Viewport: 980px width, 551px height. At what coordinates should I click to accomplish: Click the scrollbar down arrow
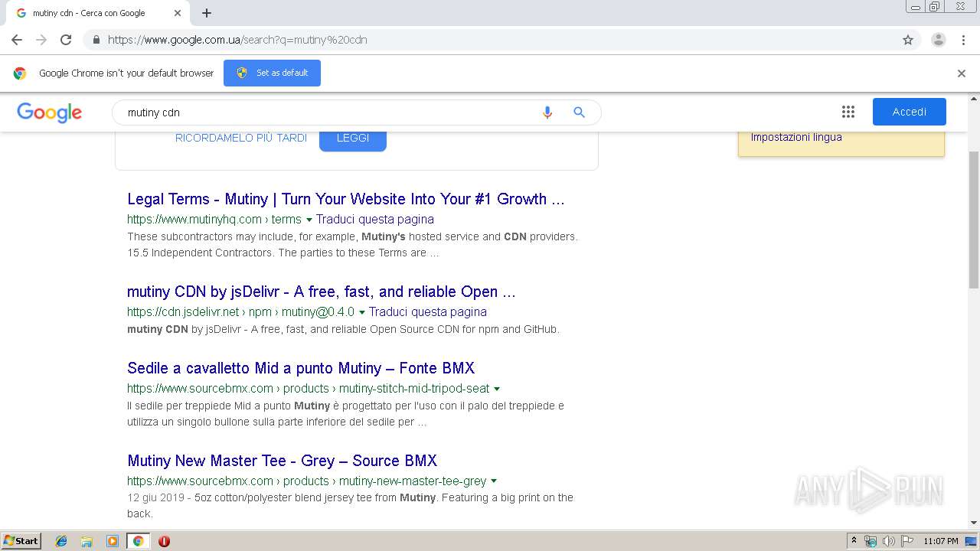974,523
